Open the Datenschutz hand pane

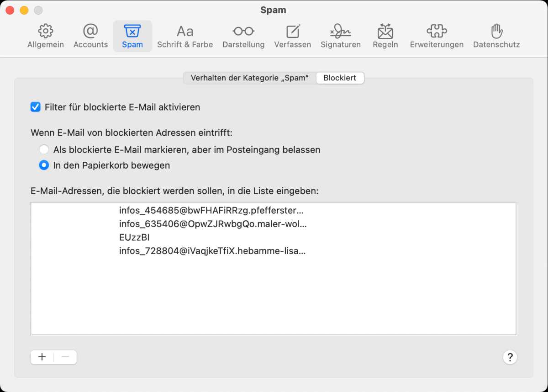coord(496,36)
